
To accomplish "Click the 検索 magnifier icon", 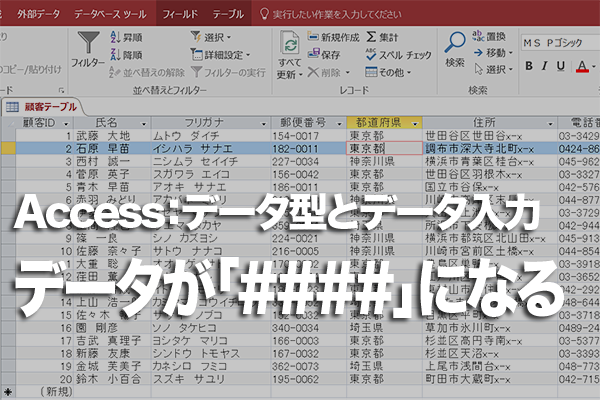I will coord(455,43).
